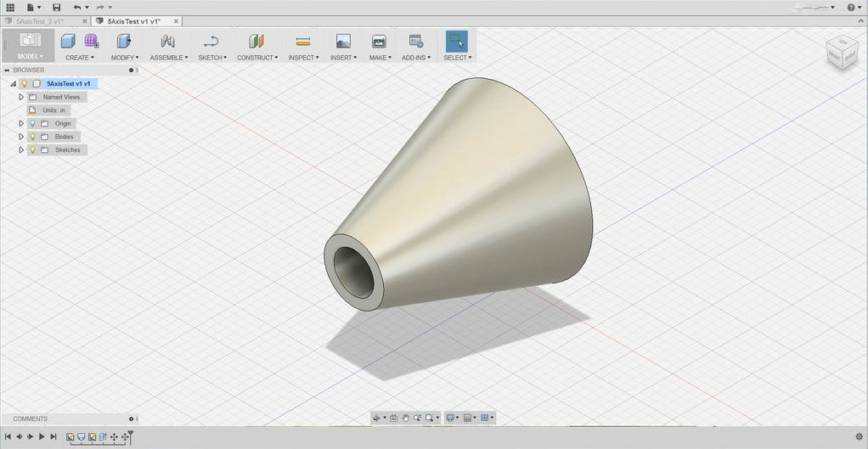Viewport: 868px width, 449px height.
Task: Jump timeline to the beginning
Action: click(8, 437)
